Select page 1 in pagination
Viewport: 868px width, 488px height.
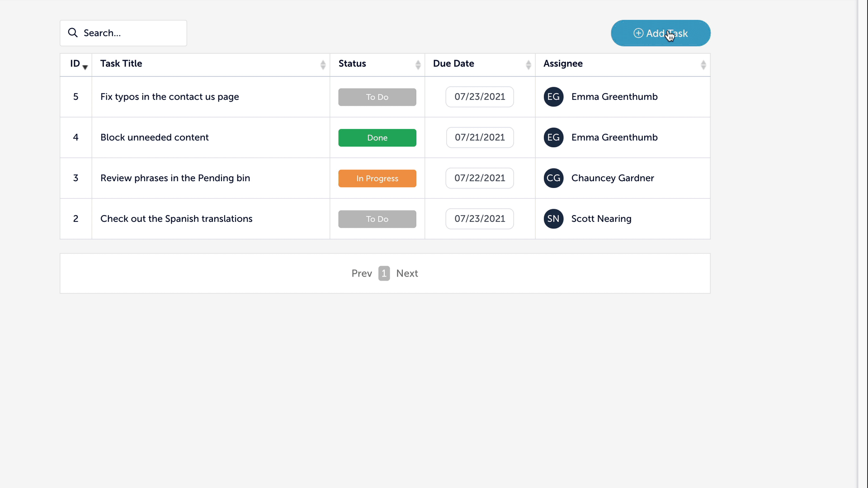tap(384, 273)
